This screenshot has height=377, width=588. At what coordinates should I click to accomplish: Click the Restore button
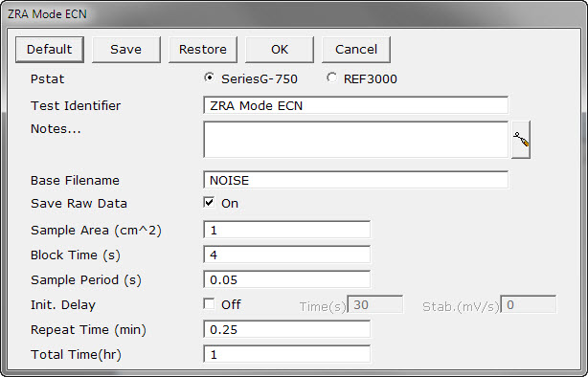[202, 50]
